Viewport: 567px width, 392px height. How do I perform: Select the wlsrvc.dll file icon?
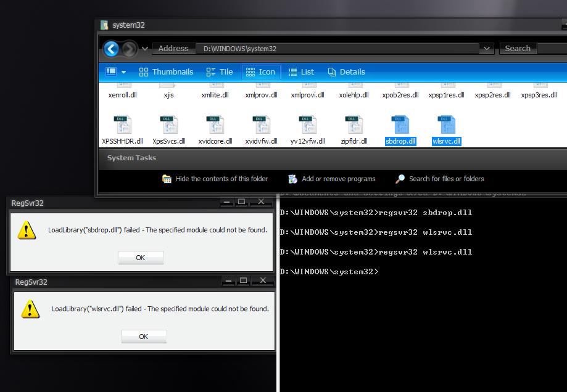point(447,126)
